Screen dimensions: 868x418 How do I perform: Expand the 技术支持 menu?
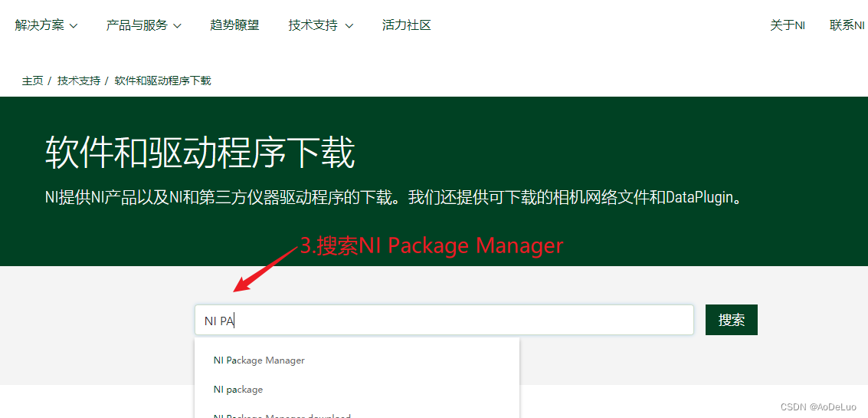320,25
